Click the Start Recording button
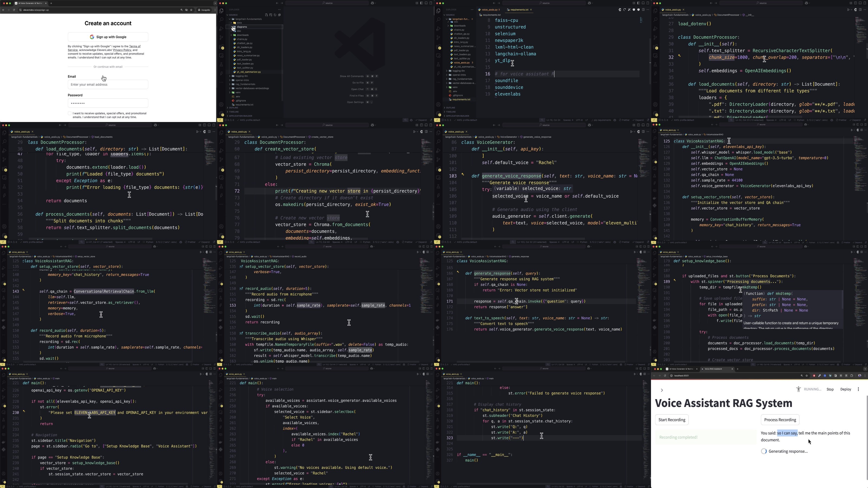This screenshot has height=488, width=868. 672,420
